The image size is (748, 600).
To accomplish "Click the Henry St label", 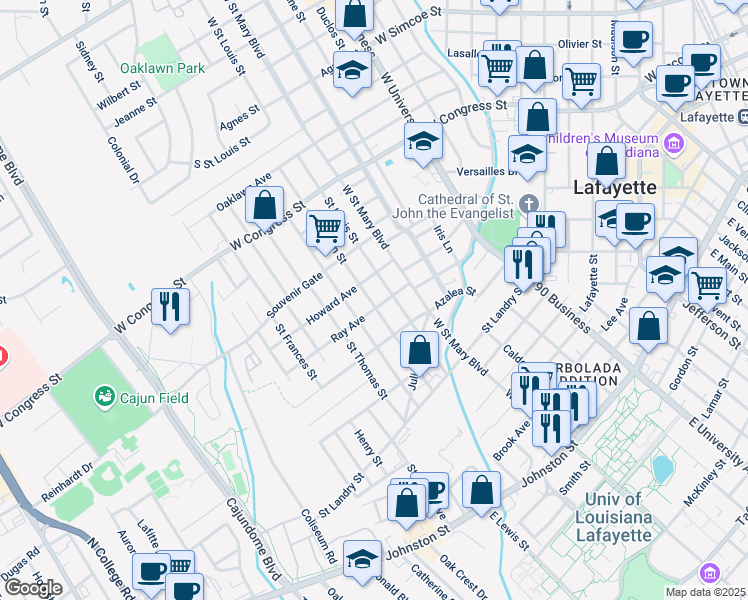I will click(x=368, y=448).
